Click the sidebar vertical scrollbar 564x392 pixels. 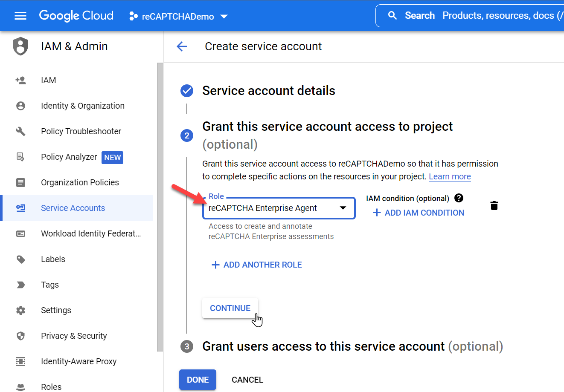[x=160, y=207]
